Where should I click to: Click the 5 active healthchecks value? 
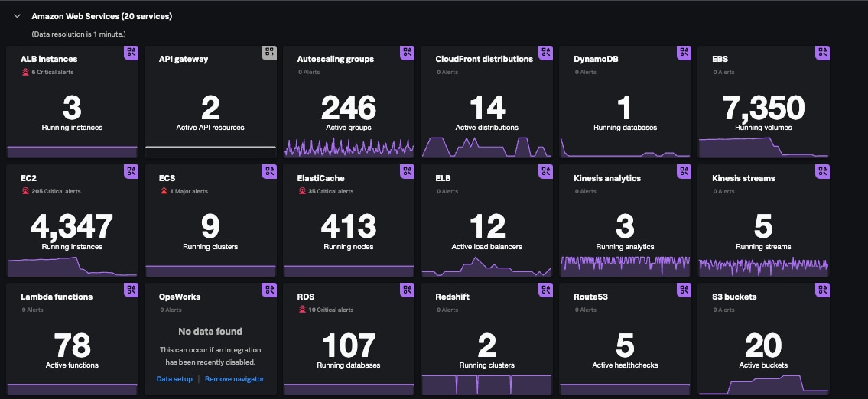625,345
